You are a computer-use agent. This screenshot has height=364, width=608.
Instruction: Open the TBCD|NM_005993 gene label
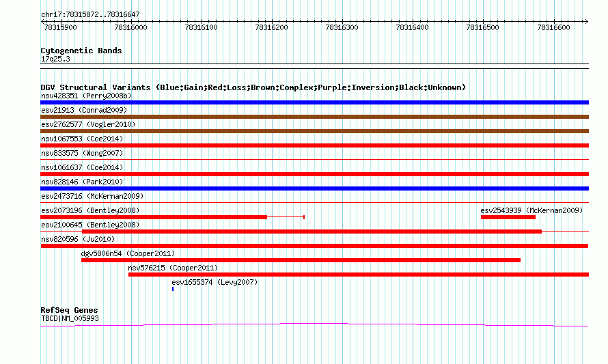[x=70, y=319]
